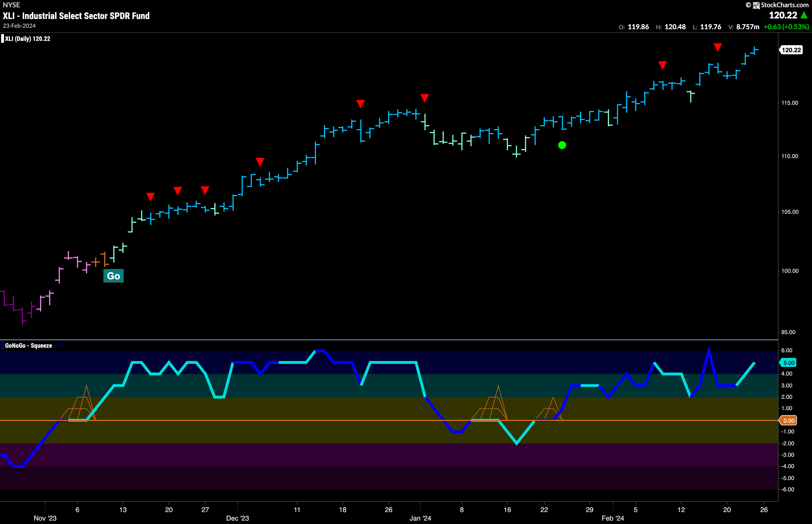
Task: Click the 'XLI (Daily) 120.22' legend label
Action: 28,39
